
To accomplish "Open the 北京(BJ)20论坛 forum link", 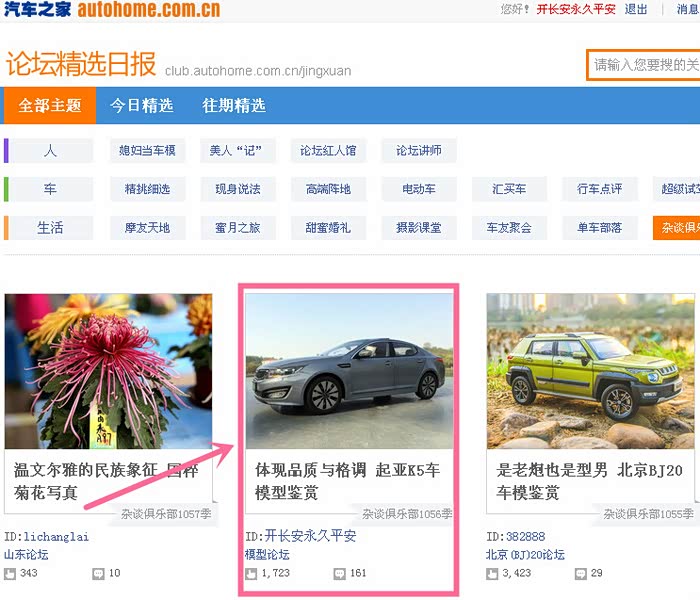I will [525, 555].
